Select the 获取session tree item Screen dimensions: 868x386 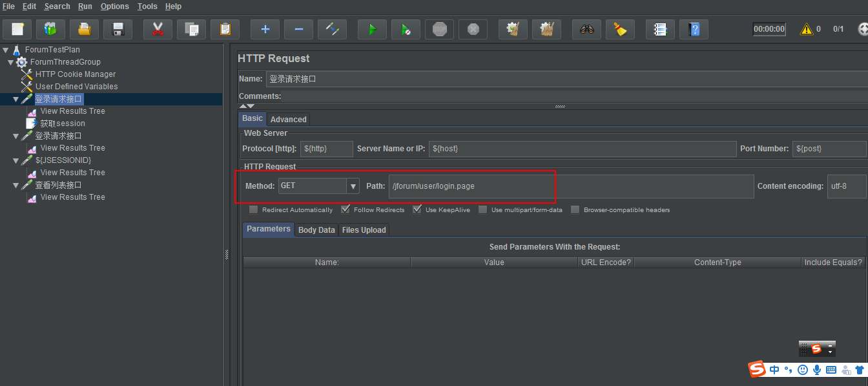(x=63, y=123)
